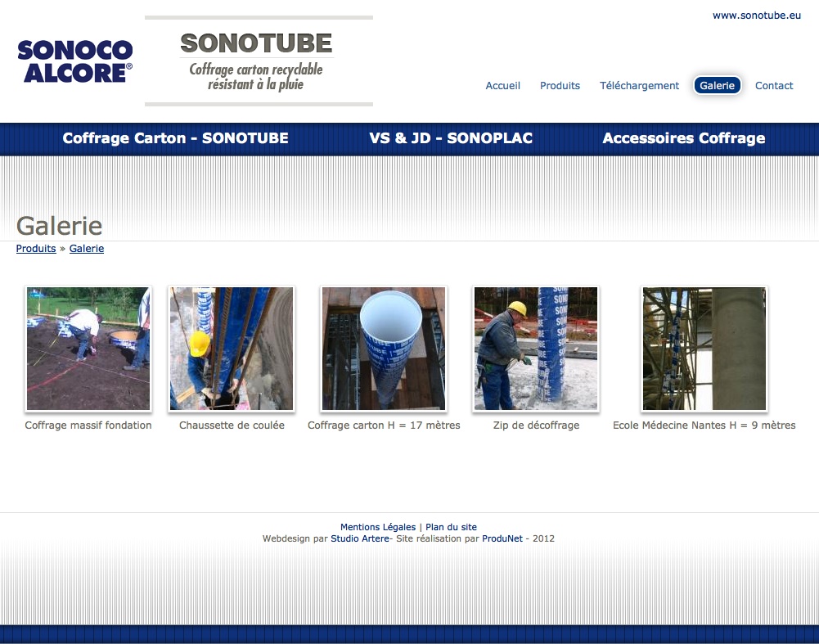819x644 pixels.
Task: Open the Téléchargement page
Action: coord(639,85)
